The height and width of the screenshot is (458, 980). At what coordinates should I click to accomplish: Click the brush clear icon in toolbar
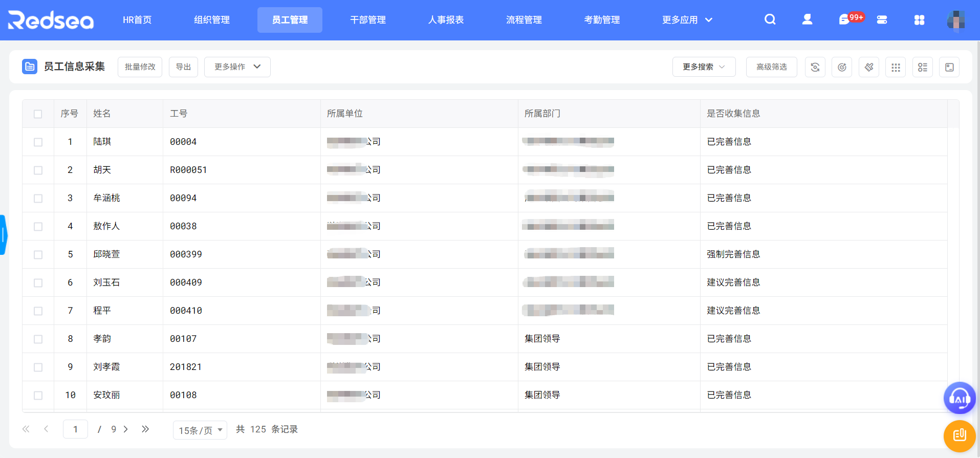click(869, 67)
